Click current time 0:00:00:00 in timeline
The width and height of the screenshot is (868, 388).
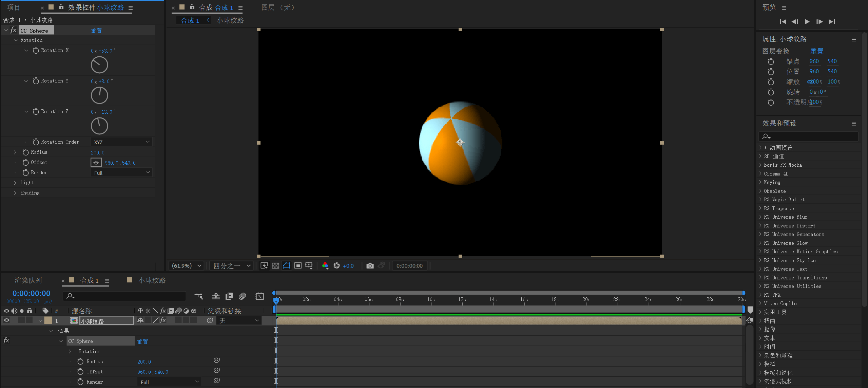32,293
